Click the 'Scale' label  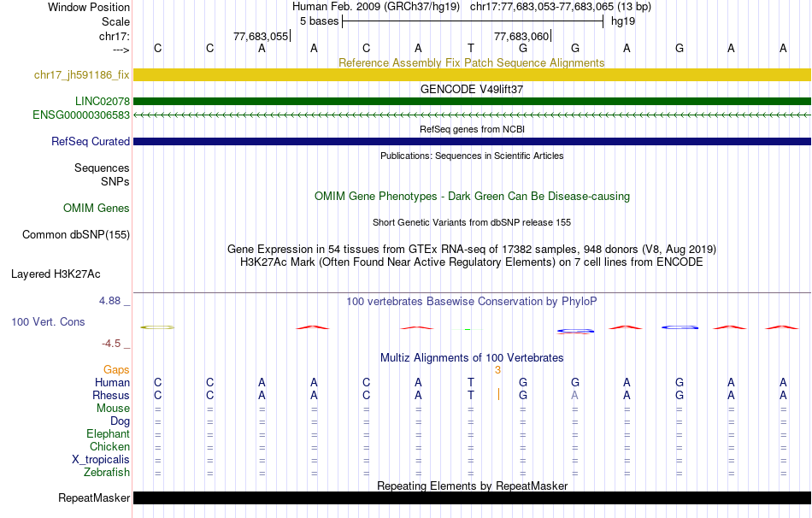pos(116,21)
